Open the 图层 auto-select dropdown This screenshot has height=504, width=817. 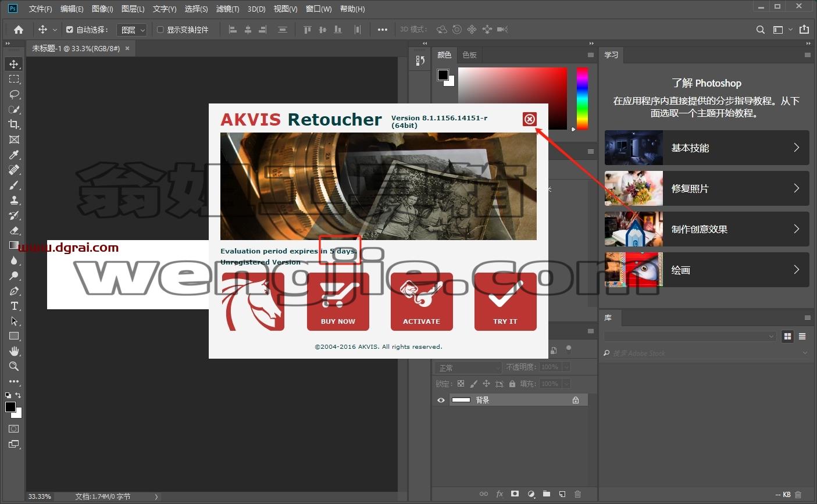[132, 30]
